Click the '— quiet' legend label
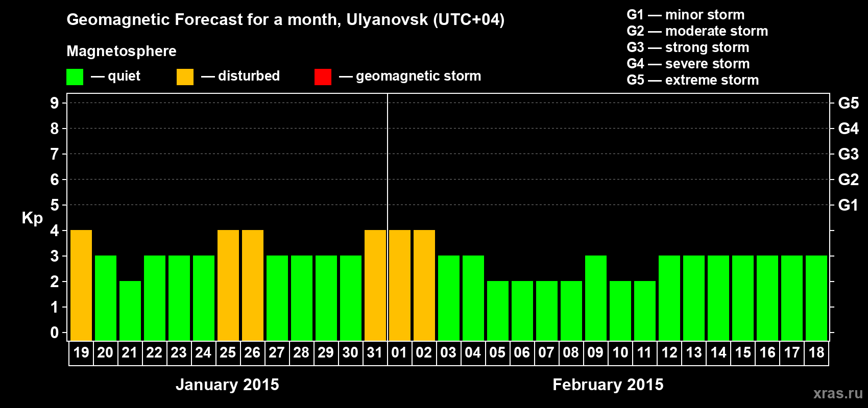868x408 pixels. click(115, 76)
